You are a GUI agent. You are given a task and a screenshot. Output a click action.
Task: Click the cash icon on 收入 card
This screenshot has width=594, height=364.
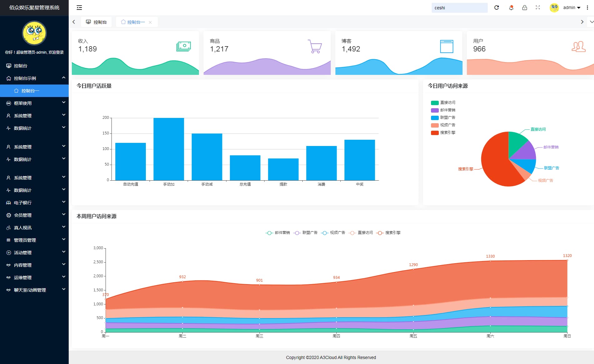[183, 46]
